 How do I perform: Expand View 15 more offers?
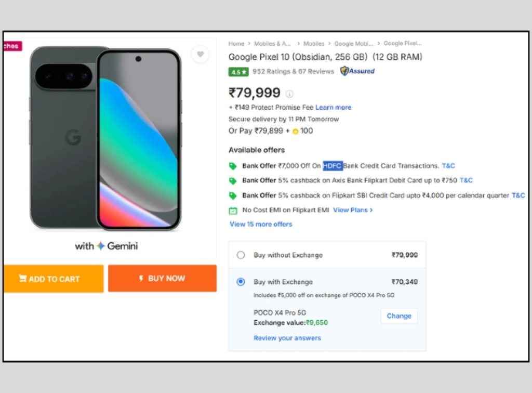(x=260, y=224)
